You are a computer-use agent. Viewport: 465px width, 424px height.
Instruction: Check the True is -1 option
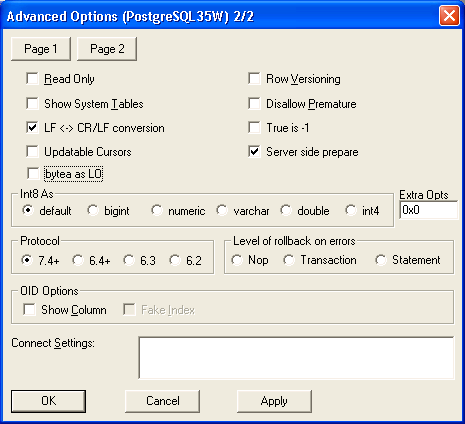[254, 128]
